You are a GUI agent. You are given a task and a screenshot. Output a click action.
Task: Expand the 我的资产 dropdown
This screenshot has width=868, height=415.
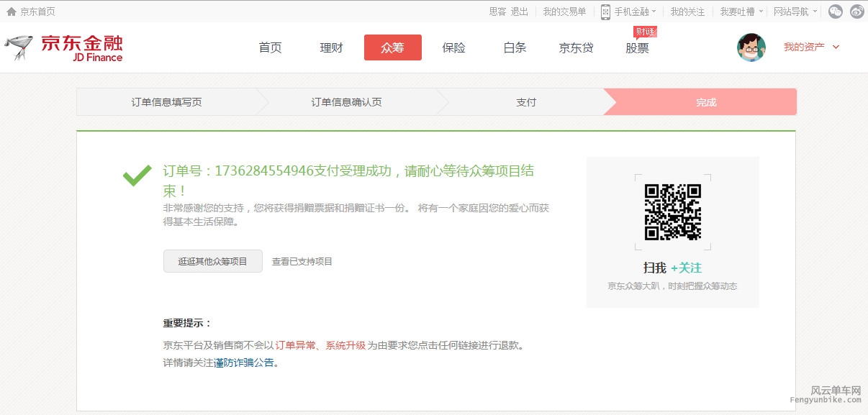pos(812,47)
